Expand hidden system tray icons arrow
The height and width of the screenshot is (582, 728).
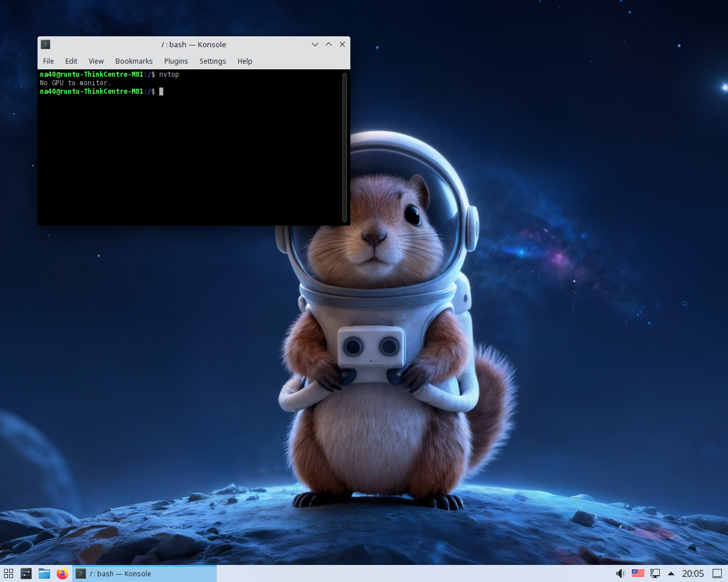coord(671,573)
